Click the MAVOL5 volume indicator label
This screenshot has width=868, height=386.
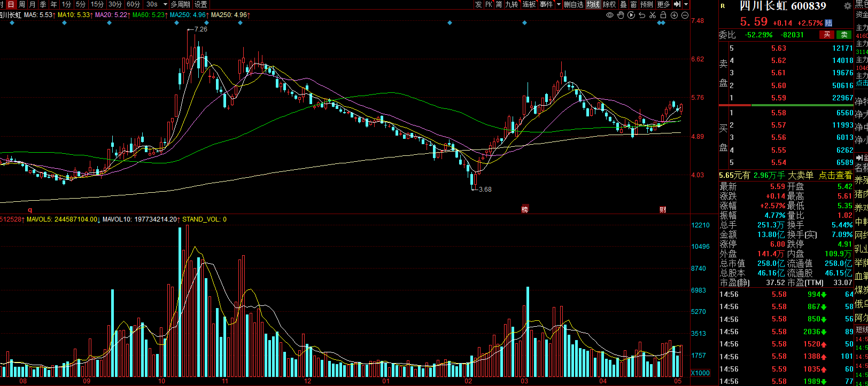pyautogui.click(x=63, y=219)
